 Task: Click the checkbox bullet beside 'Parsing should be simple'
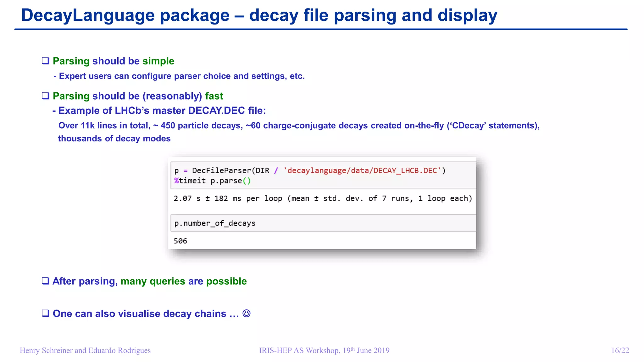tap(46, 61)
